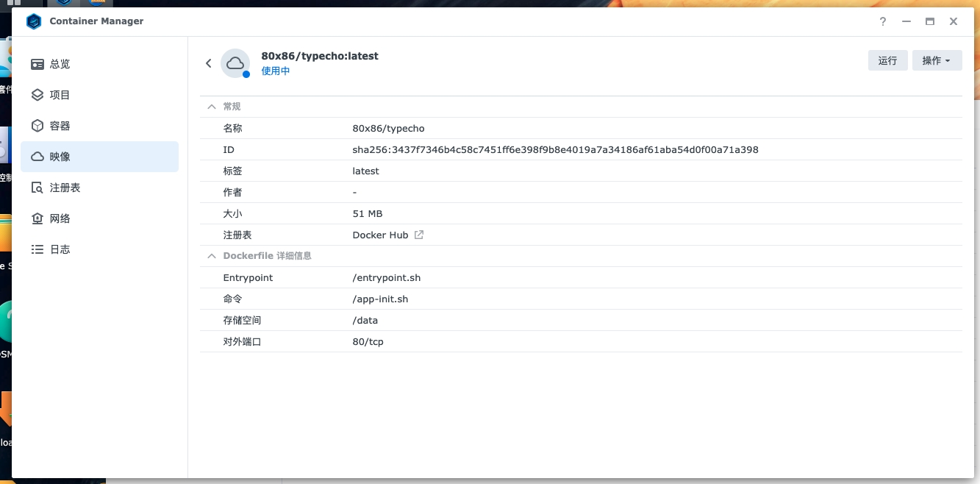Switch to the 容器 containers section
The width and height of the screenshot is (980, 484).
(x=99, y=126)
